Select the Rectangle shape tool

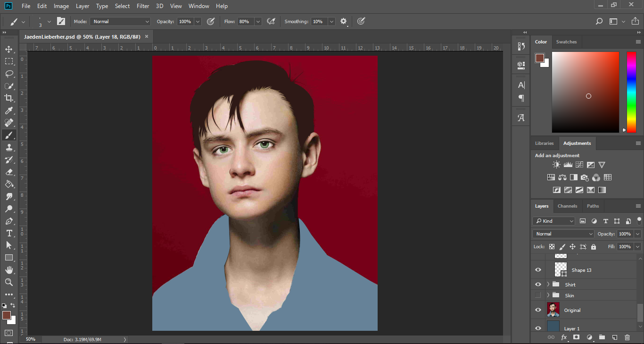9,258
